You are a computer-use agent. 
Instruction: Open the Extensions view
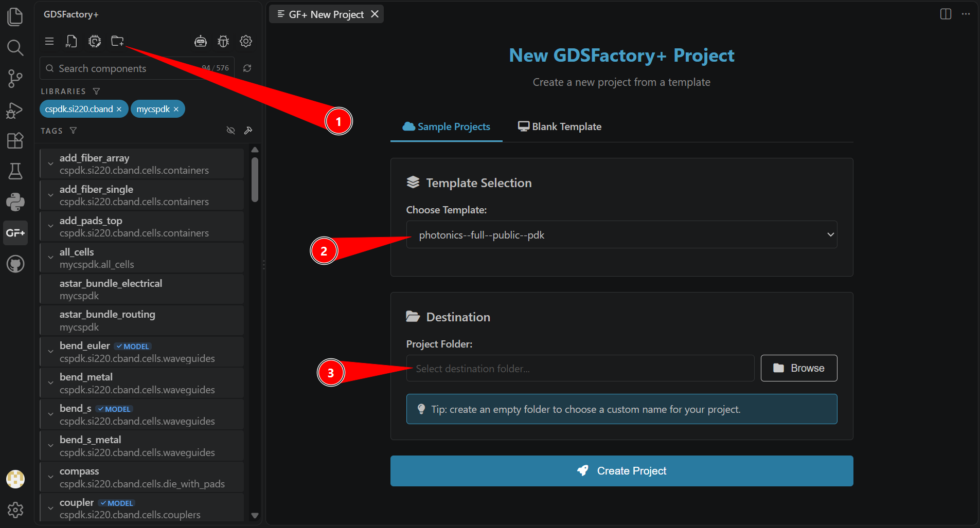(15, 140)
